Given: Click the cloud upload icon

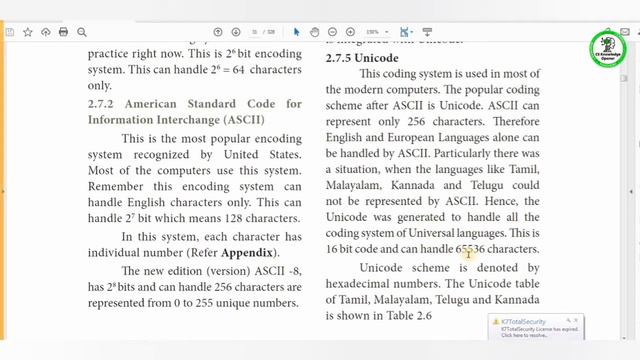Looking at the screenshot, I should 46,32.
